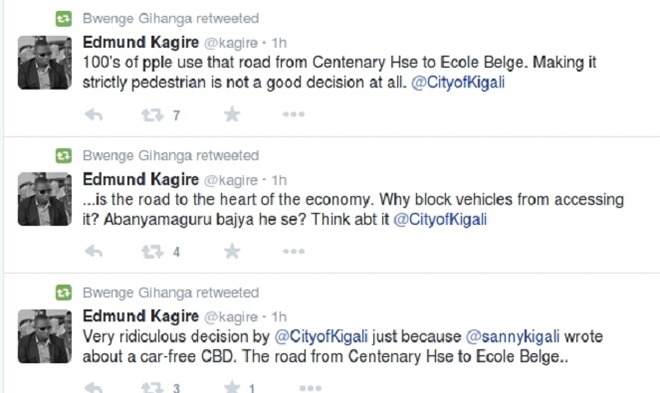
Task: Favorite the '100's of pple' tweet
Action: (x=232, y=114)
